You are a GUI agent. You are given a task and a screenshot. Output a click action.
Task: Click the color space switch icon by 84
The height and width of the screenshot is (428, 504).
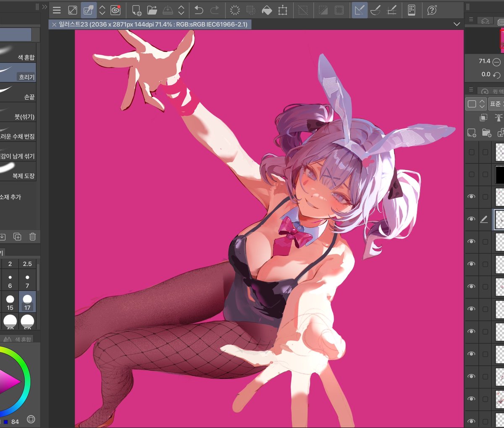click(x=31, y=419)
